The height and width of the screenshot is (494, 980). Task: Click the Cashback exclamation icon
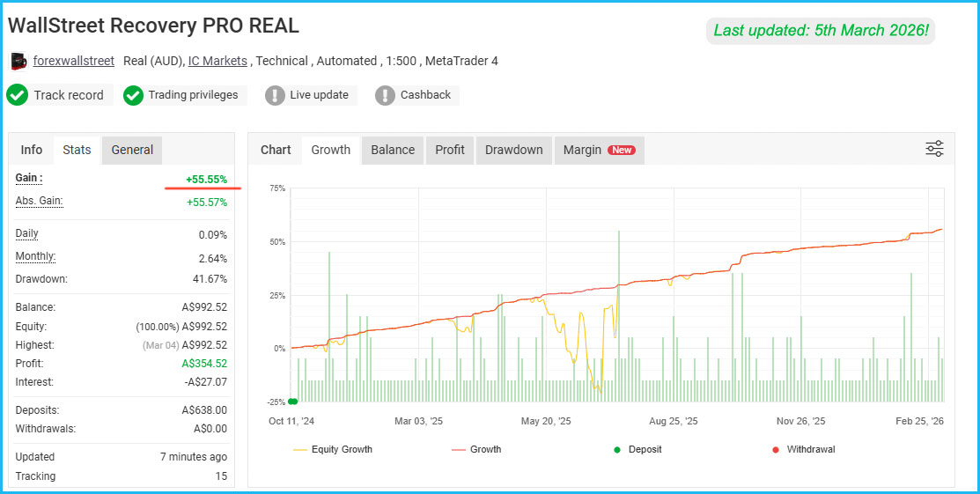[385, 95]
